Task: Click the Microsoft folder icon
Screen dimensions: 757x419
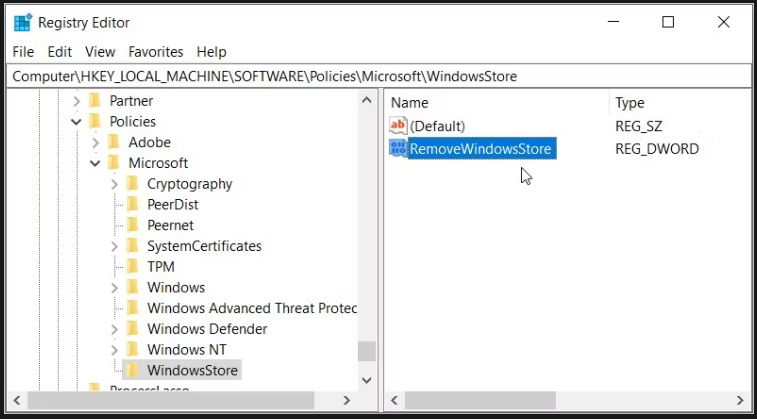Action: pos(114,163)
